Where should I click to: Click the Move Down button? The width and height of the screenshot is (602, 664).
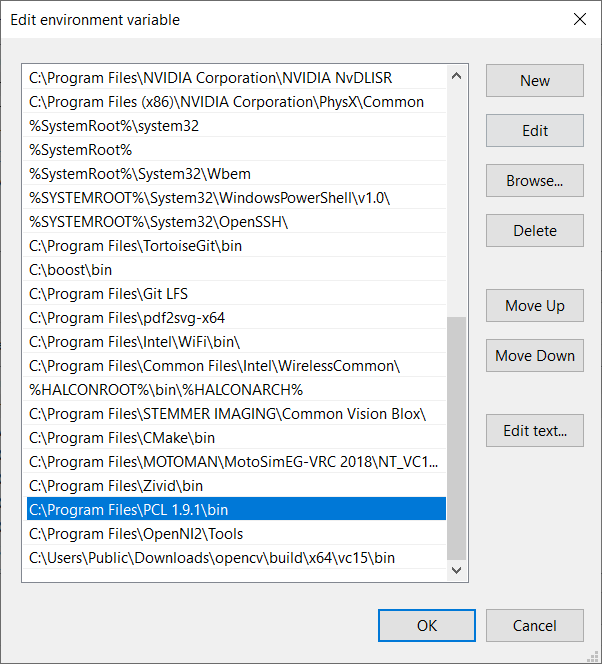535,355
